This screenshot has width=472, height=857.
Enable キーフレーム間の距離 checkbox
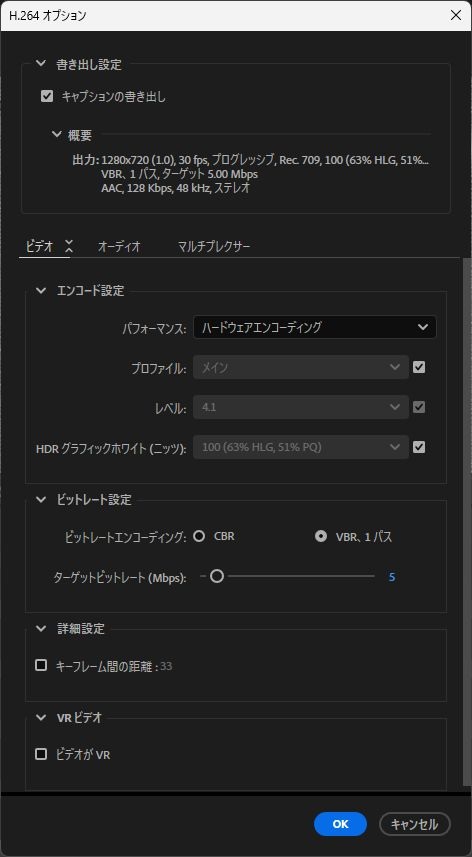(41, 665)
